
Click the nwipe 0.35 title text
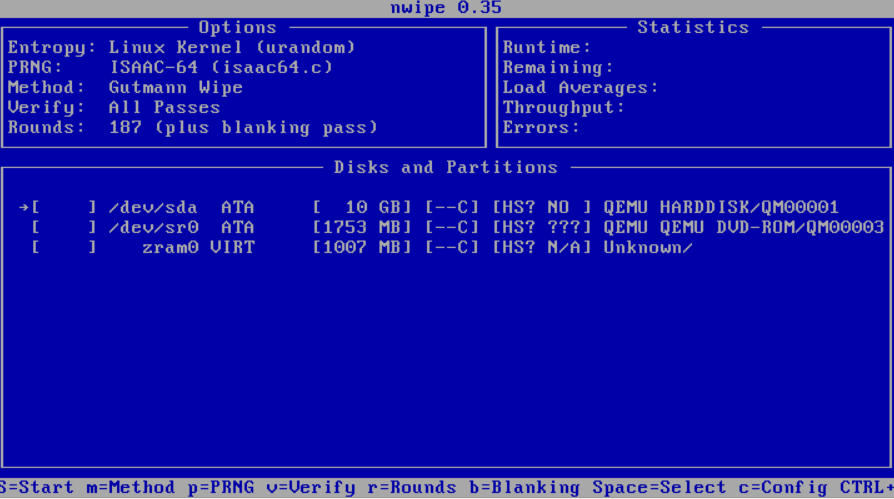[x=446, y=8]
